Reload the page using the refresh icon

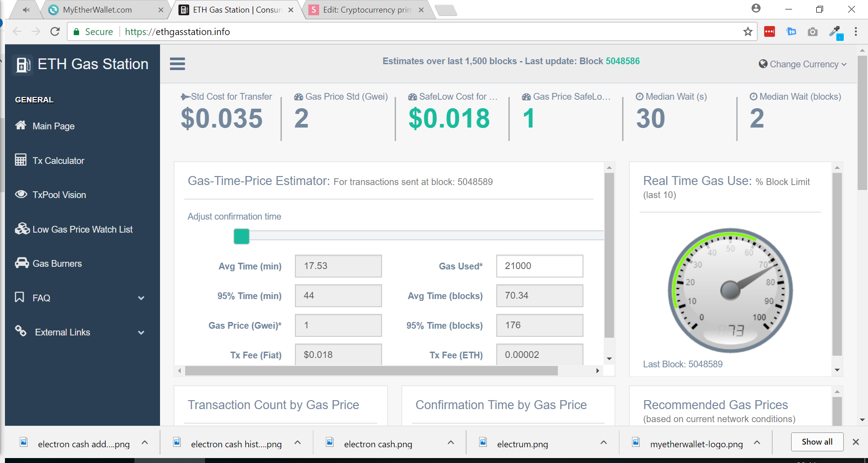pyautogui.click(x=55, y=31)
